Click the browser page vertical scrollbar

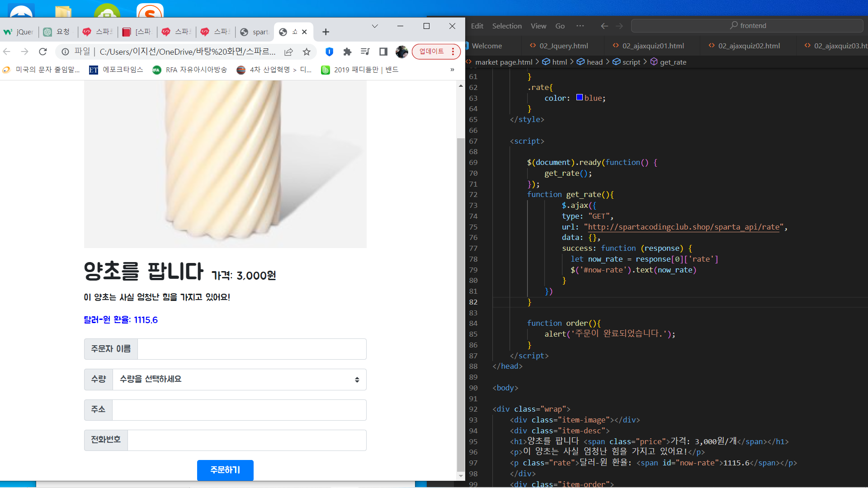coord(461,305)
